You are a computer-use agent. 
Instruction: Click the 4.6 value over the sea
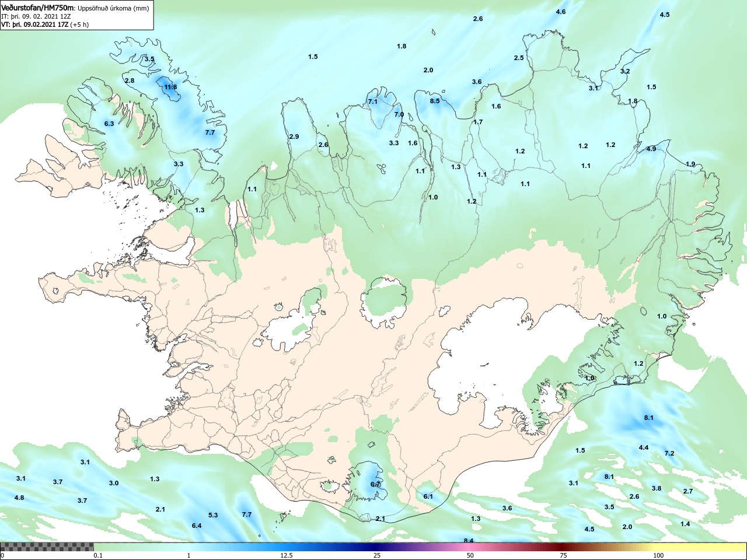[561, 12]
